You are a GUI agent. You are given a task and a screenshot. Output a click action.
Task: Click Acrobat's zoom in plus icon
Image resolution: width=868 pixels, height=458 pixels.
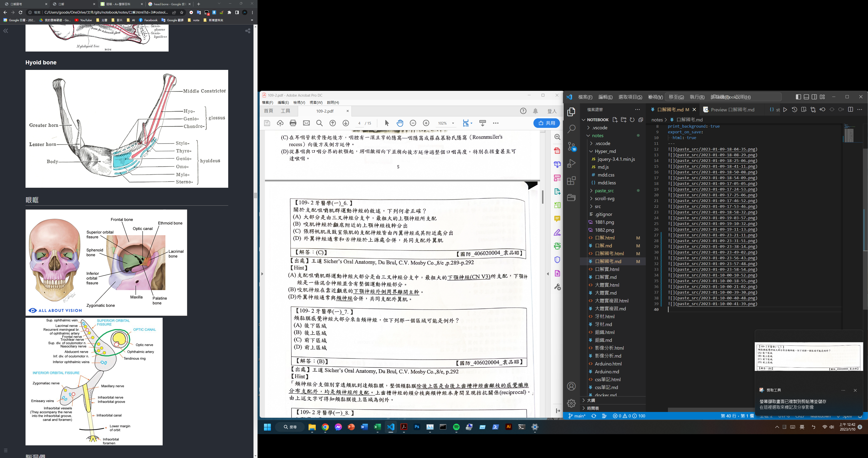426,123
